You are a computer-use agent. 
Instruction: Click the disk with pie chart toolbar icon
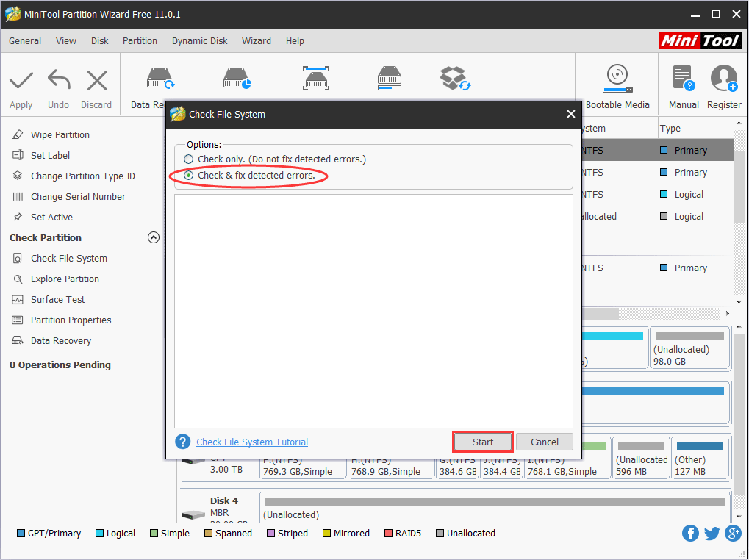click(237, 79)
